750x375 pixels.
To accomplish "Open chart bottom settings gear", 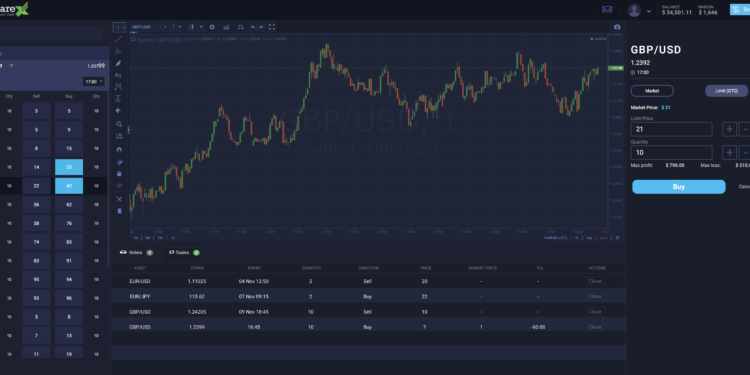I will (618, 238).
